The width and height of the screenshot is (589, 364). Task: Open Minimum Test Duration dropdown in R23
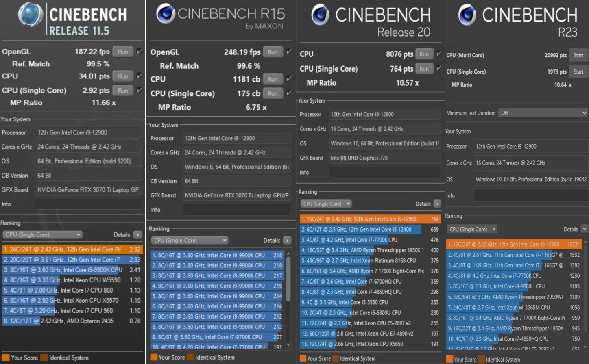click(x=543, y=113)
